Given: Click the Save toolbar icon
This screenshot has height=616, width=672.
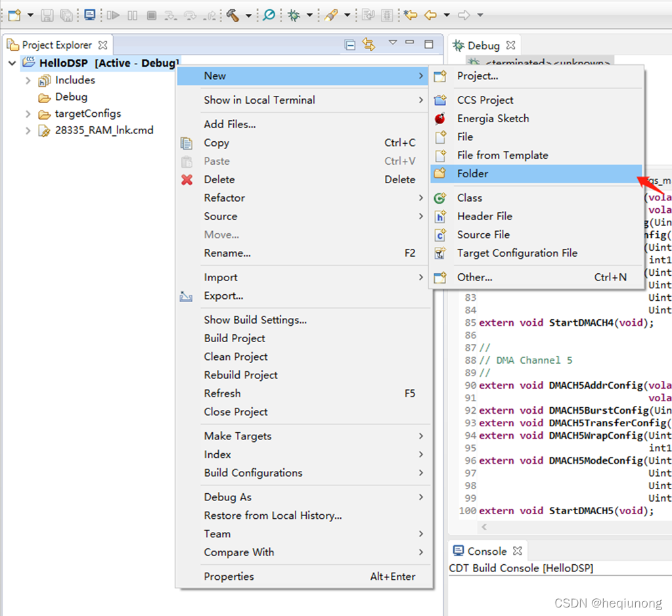Looking at the screenshot, I should [x=47, y=15].
